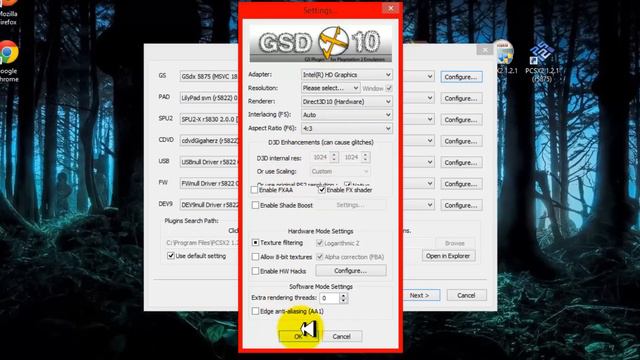Cancel the PCSX2 first-time wizard
This screenshot has height=360, width=640.
[466, 296]
